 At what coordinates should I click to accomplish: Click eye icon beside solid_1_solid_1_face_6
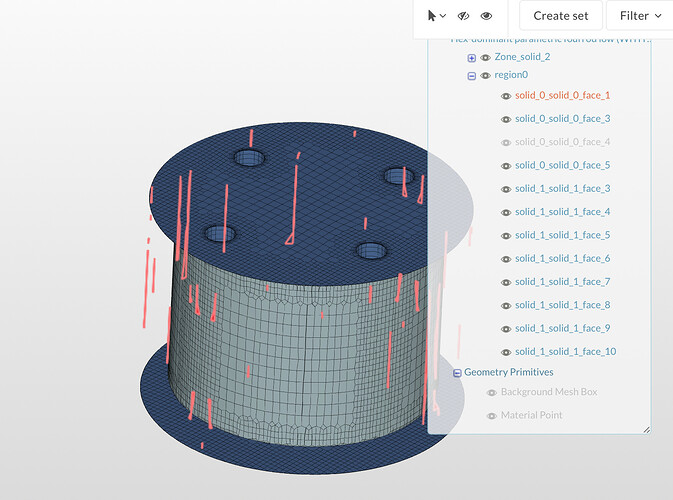pyautogui.click(x=506, y=259)
